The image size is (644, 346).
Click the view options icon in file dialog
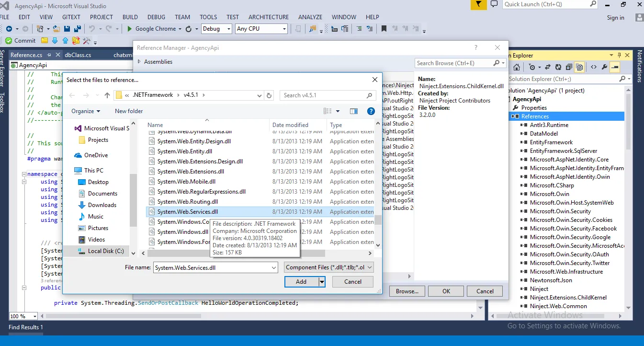[328, 111]
